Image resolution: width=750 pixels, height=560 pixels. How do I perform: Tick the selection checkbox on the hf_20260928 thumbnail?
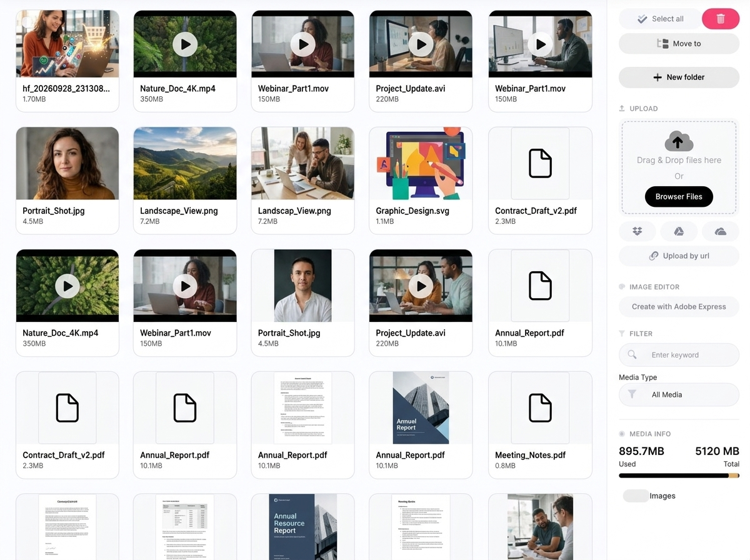[x=27, y=22]
